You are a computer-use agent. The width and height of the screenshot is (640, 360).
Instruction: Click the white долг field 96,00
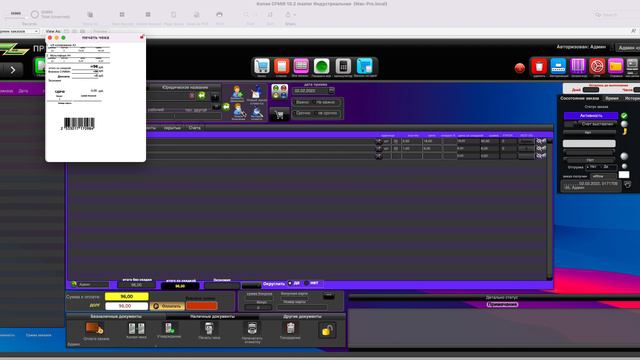[x=127, y=306]
